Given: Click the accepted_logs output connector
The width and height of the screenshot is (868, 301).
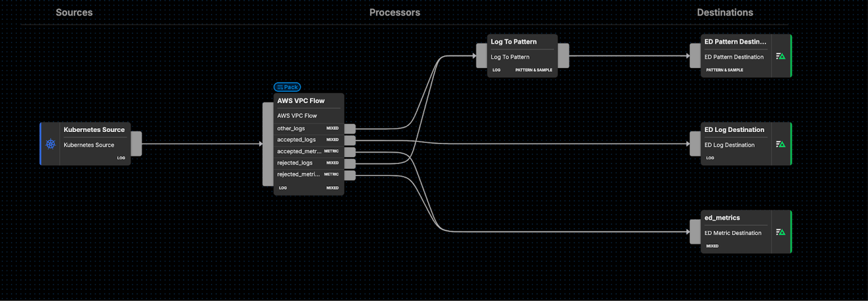Looking at the screenshot, I should 350,140.
